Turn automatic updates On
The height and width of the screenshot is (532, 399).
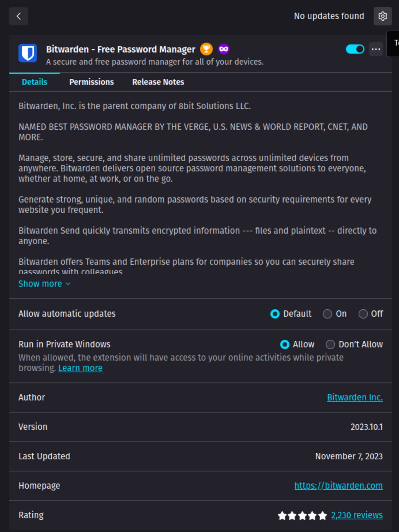click(327, 314)
